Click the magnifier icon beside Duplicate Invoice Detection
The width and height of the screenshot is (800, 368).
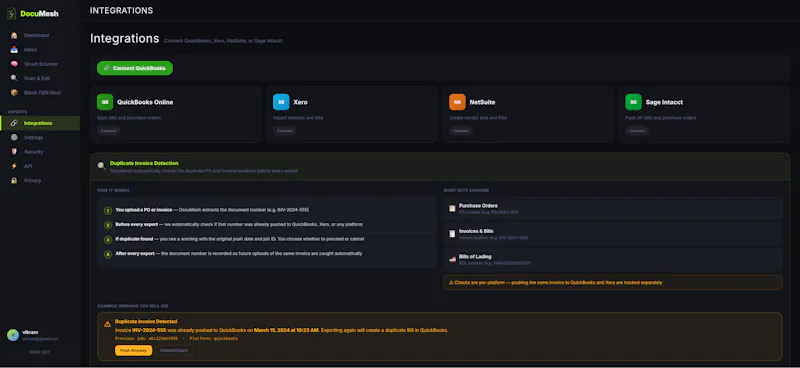click(102, 166)
